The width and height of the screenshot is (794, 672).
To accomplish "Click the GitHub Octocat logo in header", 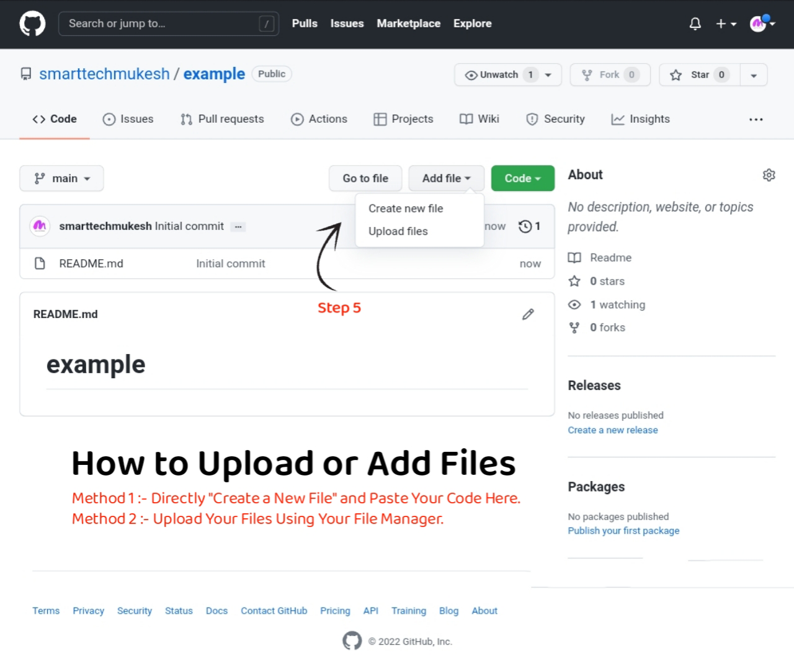I will pos(32,24).
